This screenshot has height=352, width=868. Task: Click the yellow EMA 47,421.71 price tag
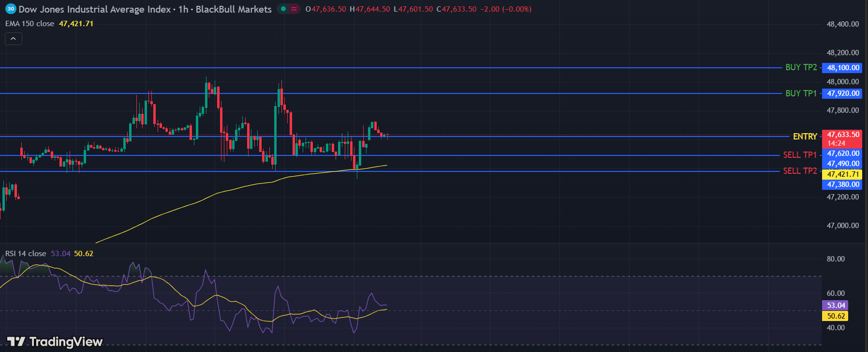pyautogui.click(x=843, y=174)
